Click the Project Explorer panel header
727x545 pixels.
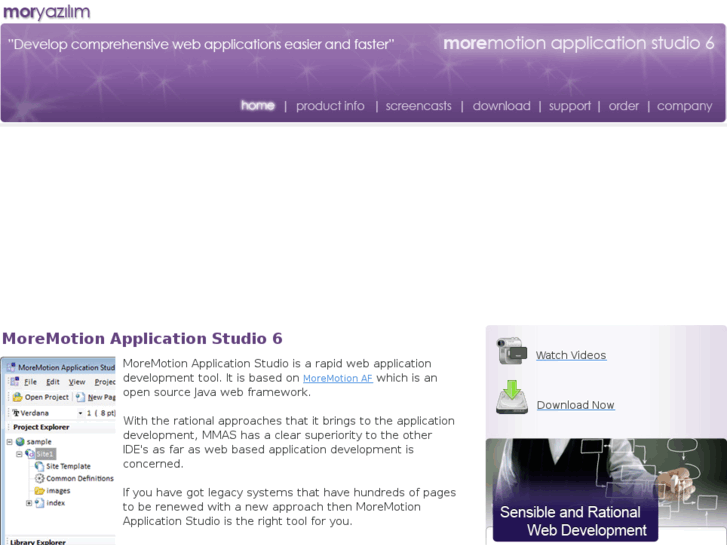click(41, 427)
